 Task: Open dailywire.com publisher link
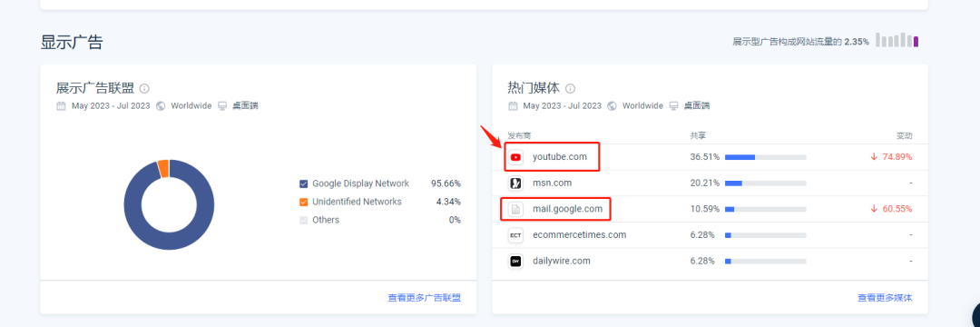(562, 262)
